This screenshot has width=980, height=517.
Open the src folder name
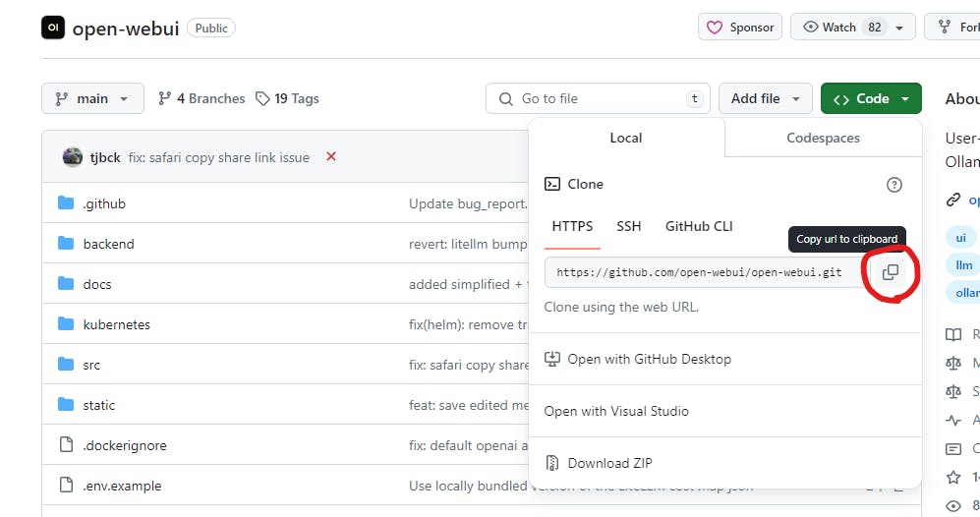point(91,365)
